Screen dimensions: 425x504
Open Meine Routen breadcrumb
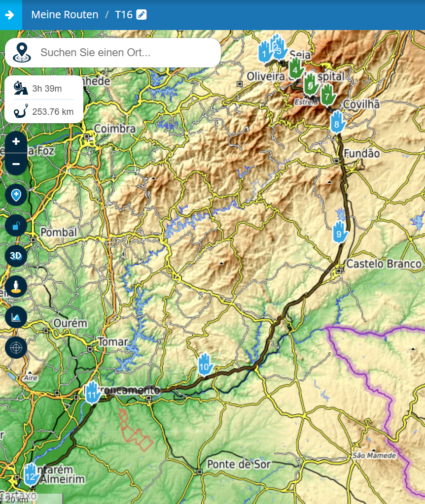pos(65,15)
